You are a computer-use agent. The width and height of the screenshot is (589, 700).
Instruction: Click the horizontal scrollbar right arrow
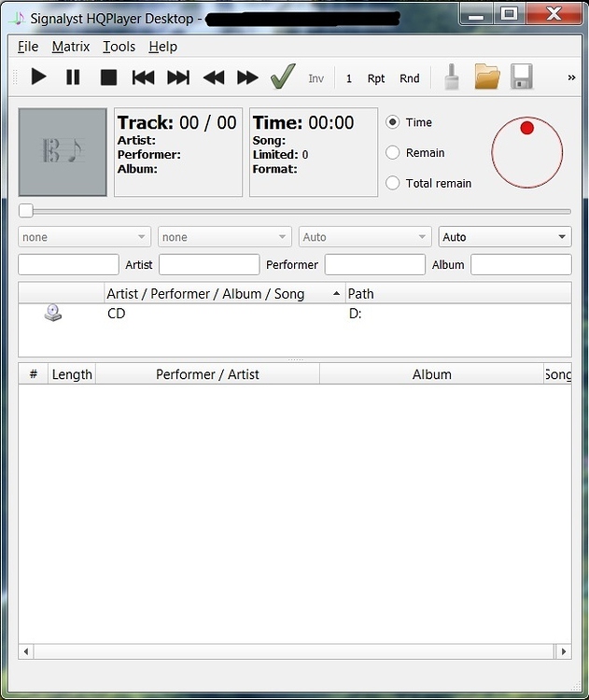(x=564, y=651)
